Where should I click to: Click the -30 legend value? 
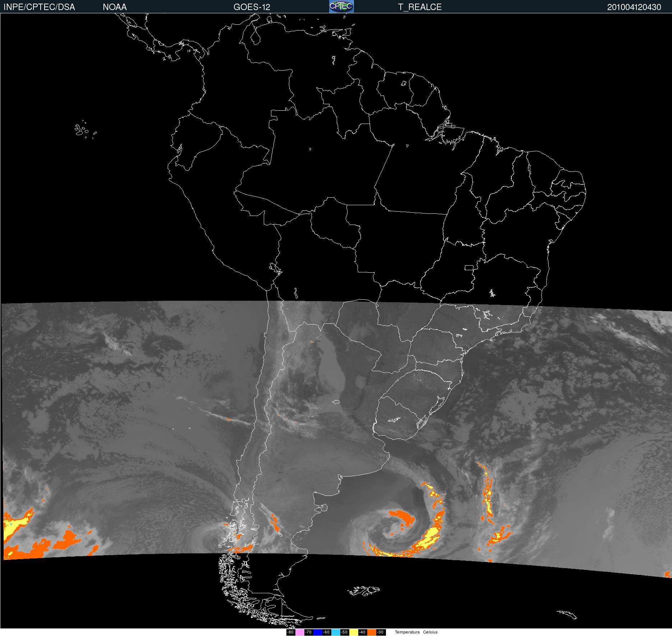click(x=380, y=632)
